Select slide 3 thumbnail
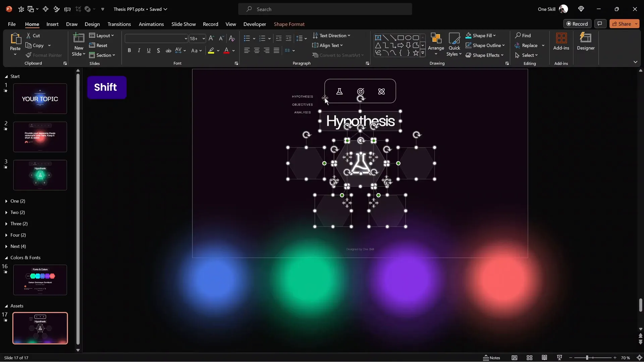 (40, 175)
